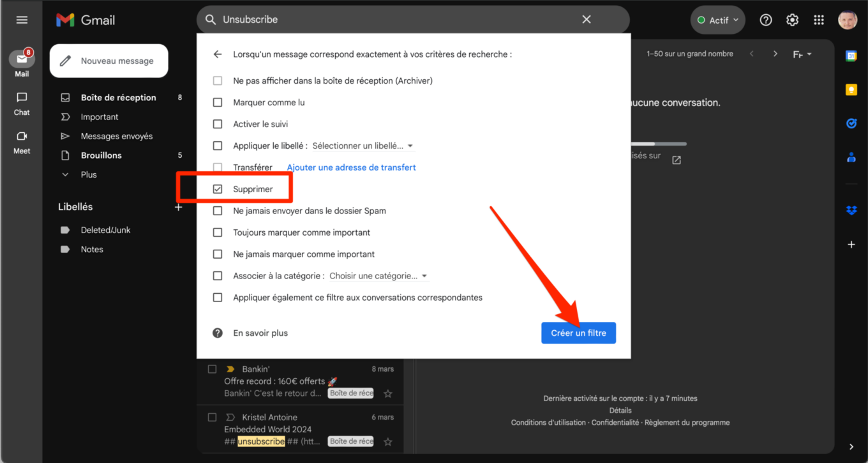Expand the Choisir une catégorie dropdown

pyautogui.click(x=378, y=276)
